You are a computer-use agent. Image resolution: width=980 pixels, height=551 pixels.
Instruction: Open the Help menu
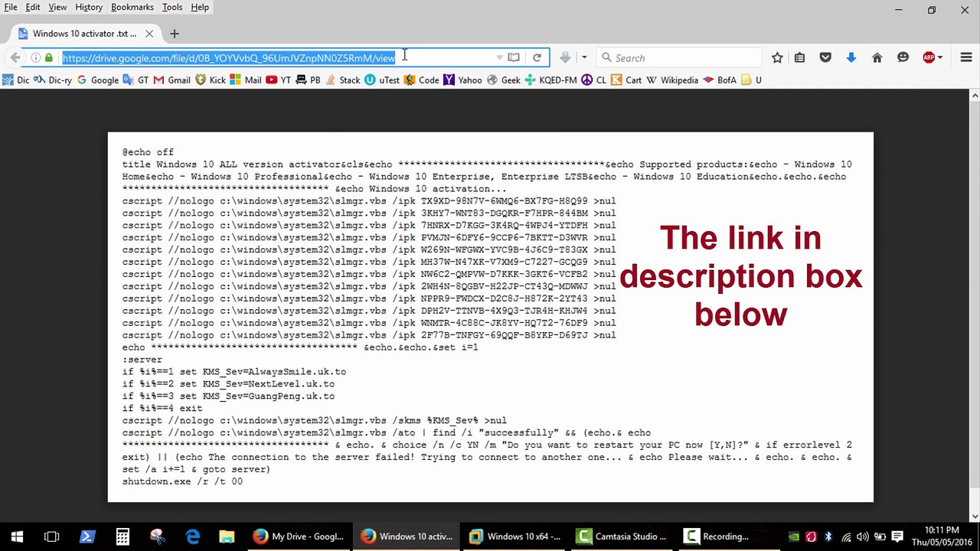pyautogui.click(x=200, y=7)
